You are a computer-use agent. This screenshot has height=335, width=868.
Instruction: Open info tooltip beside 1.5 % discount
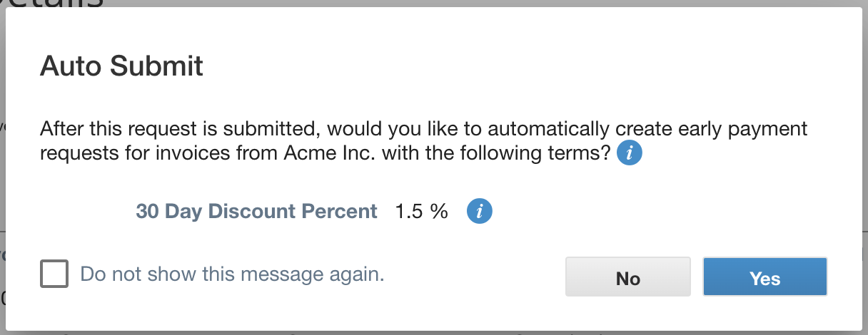coord(480,211)
